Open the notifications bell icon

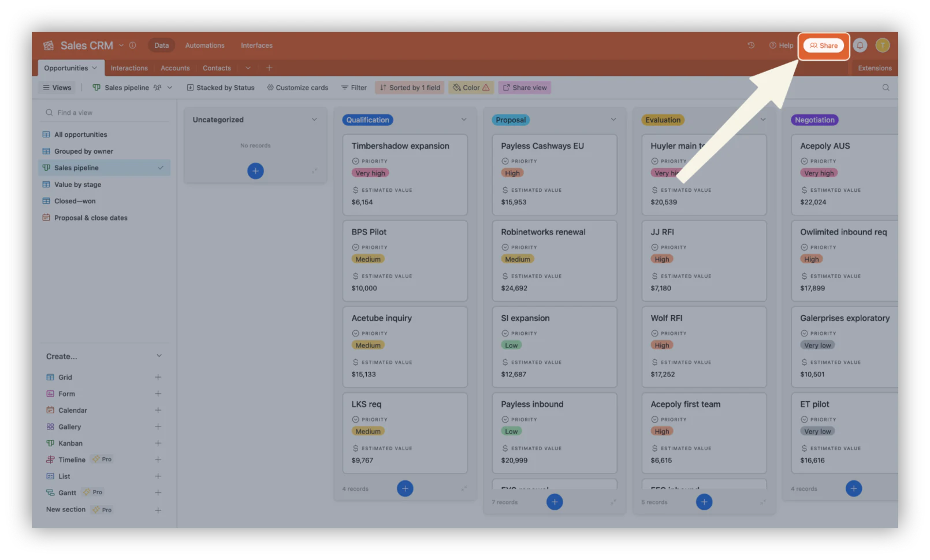point(860,45)
